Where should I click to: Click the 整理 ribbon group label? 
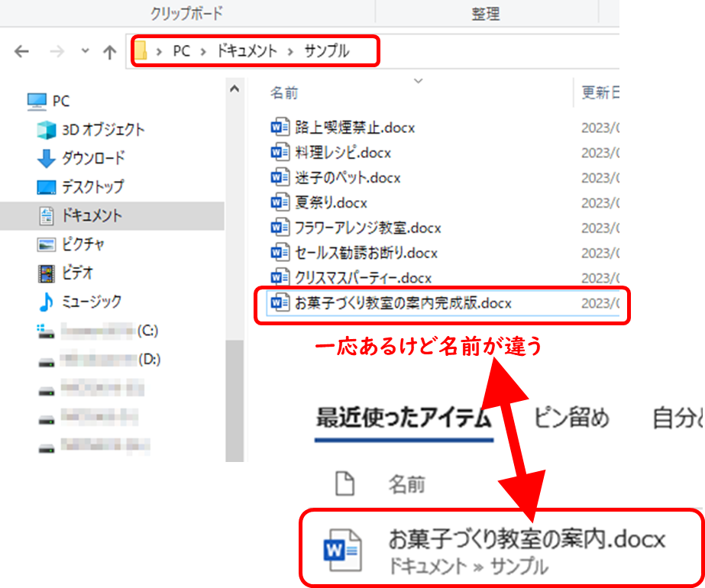(486, 14)
